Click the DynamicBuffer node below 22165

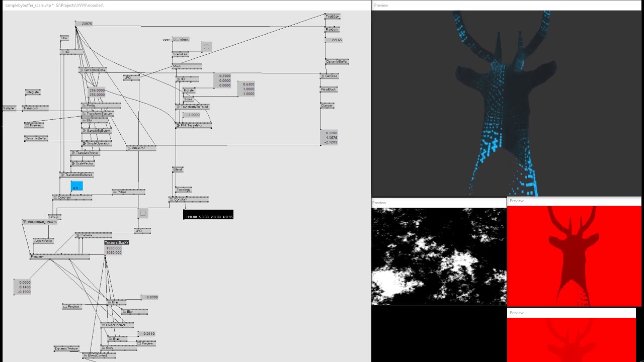[337, 62]
